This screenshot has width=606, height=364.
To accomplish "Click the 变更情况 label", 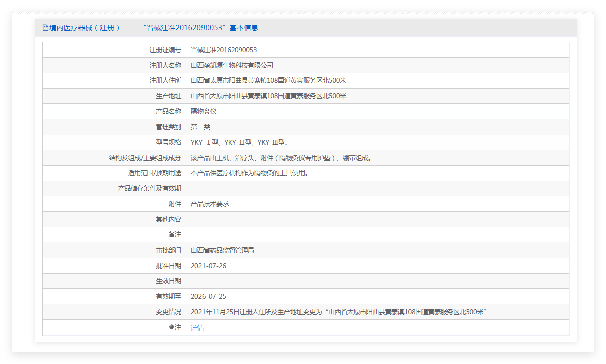I will click(x=169, y=312).
